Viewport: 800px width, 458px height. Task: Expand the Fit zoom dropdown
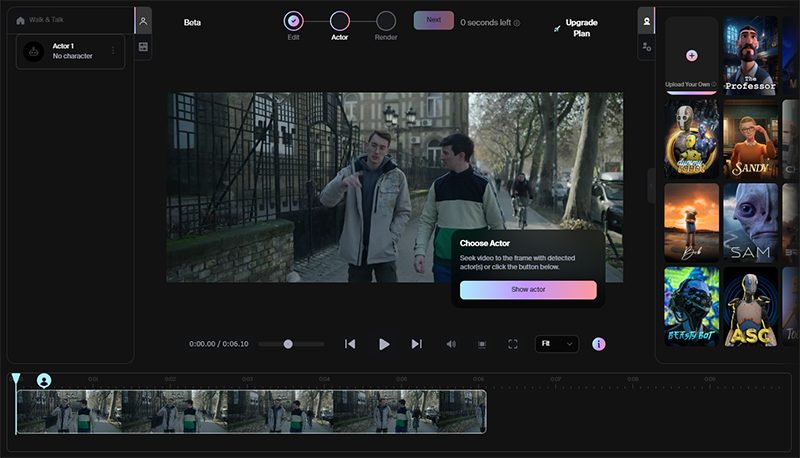pyautogui.click(x=557, y=344)
